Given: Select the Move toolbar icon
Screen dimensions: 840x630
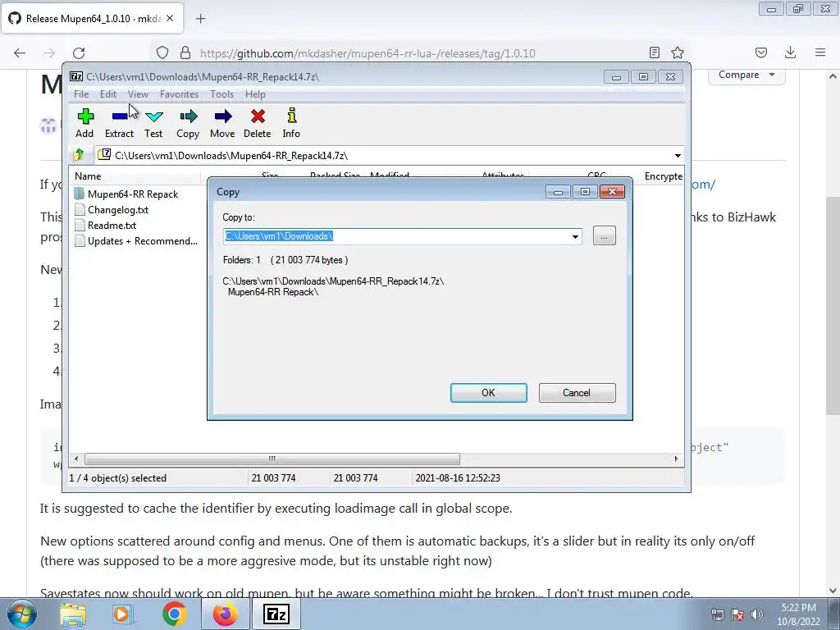Looking at the screenshot, I should tap(222, 123).
